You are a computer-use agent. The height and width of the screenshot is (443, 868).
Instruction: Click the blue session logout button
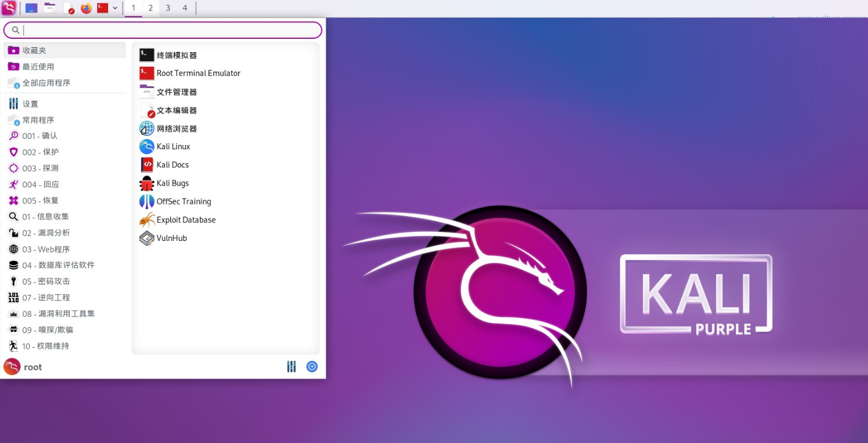312,367
